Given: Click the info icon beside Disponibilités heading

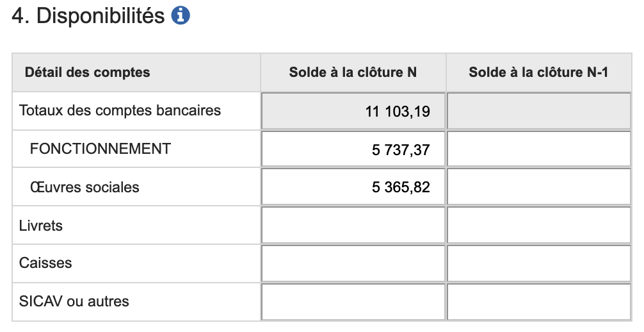Looking at the screenshot, I should [x=181, y=17].
